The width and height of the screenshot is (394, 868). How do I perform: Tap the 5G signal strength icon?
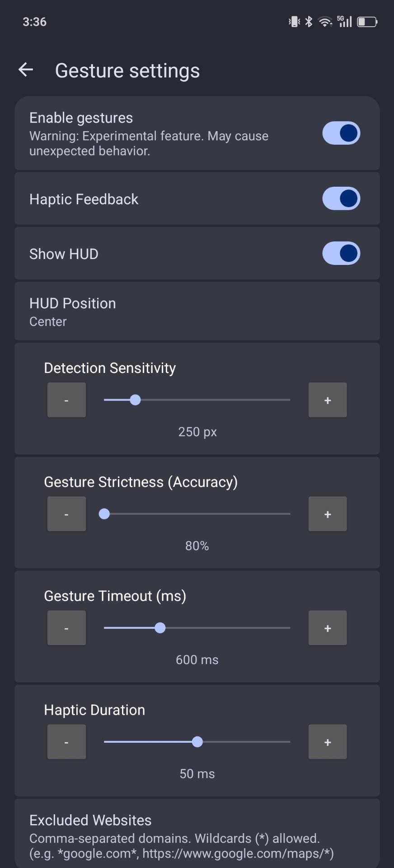click(x=345, y=21)
